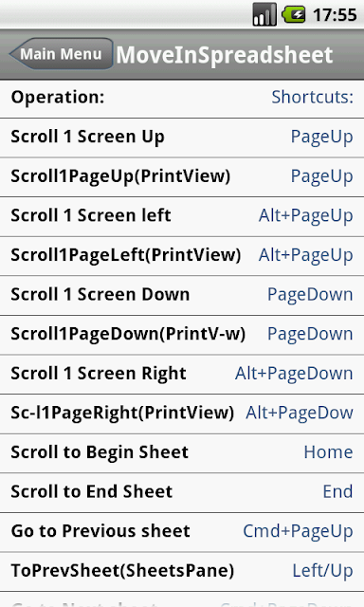364x607 pixels.
Task: Open Scroll 1 Screen Right item
Action: pos(182,375)
